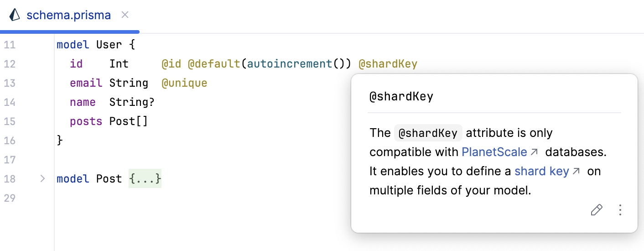644x251 pixels.
Task: Click line number 18 in gutter
Action: [x=10, y=179]
